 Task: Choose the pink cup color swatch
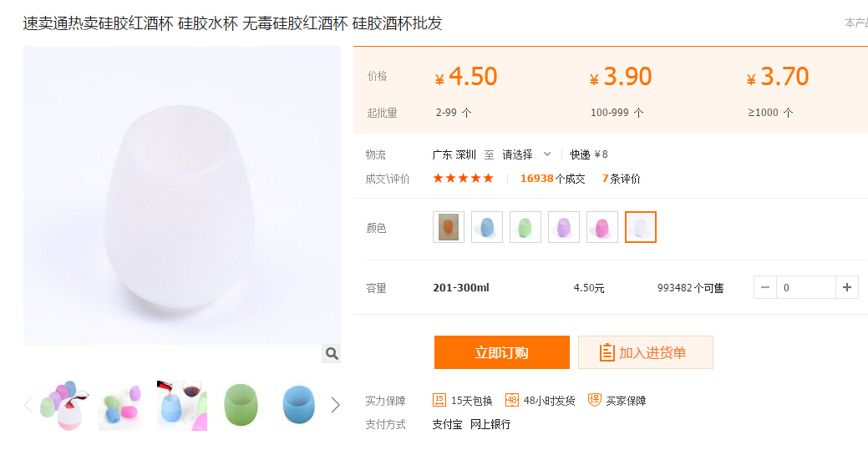pos(602,227)
